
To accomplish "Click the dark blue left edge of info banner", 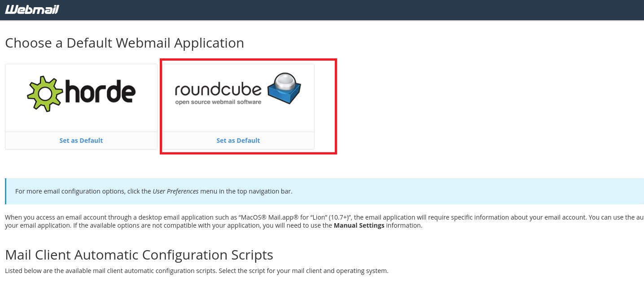I will tap(6, 191).
